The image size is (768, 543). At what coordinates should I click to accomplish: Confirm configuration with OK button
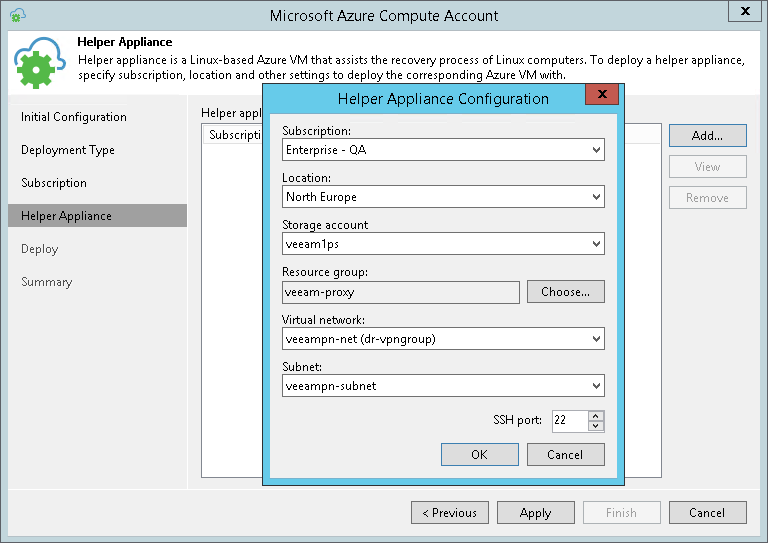click(x=480, y=455)
